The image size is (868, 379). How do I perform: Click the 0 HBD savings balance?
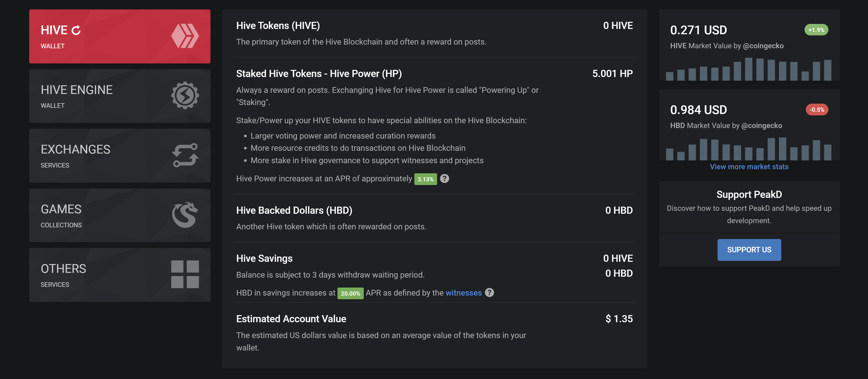(619, 273)
